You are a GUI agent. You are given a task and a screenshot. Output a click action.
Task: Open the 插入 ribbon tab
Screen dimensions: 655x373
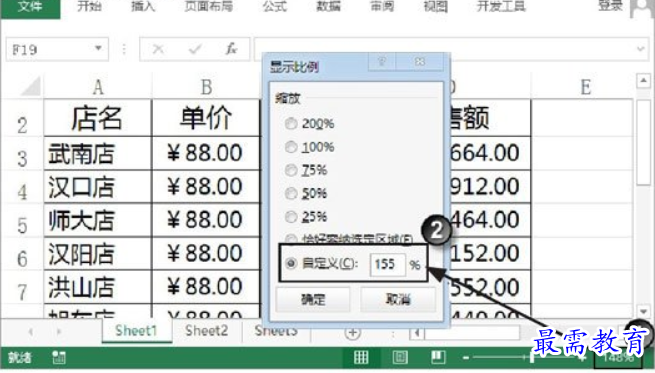(x=143, y=6)
